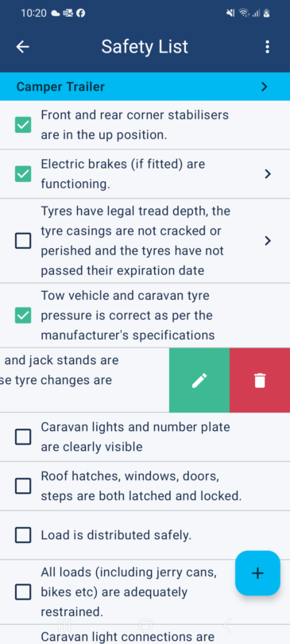
Task: Tap the green pencil edit action
Action: pos(199,380)
